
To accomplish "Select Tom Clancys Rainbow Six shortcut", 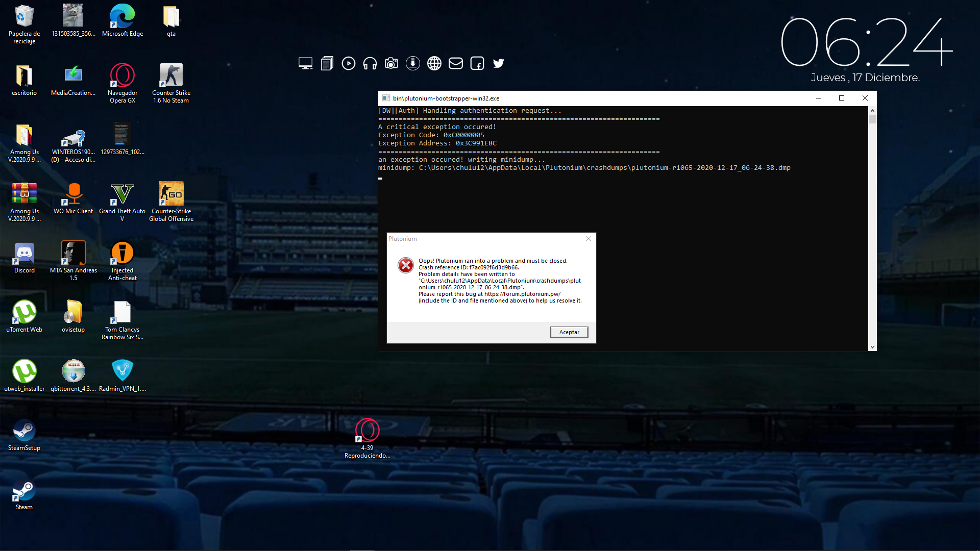I will click(x=122, y=320).
